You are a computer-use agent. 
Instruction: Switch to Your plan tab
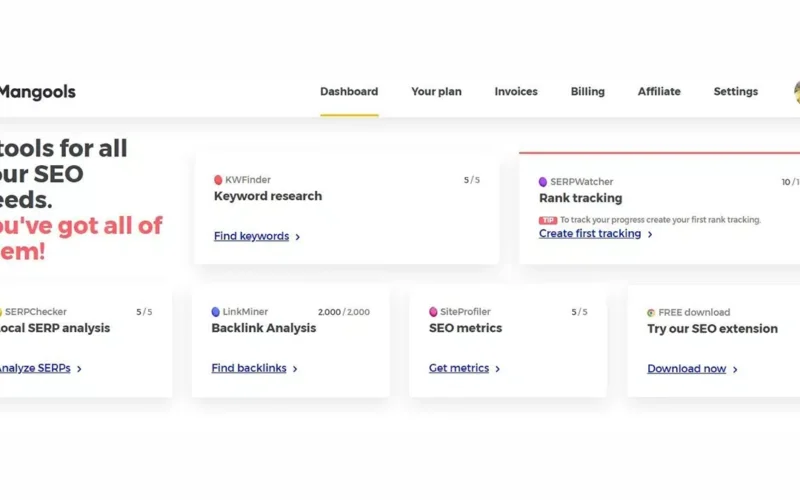click(436, 92)
